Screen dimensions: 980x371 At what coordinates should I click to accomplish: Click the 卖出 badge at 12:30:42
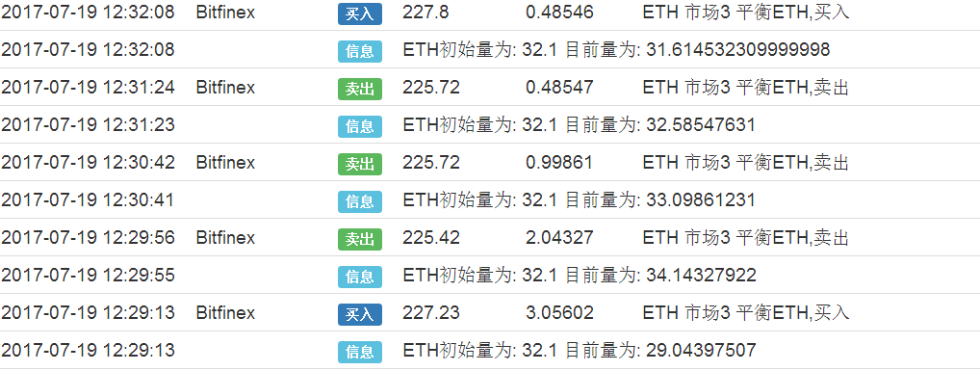pyautogui.click(x=359, y=164)
